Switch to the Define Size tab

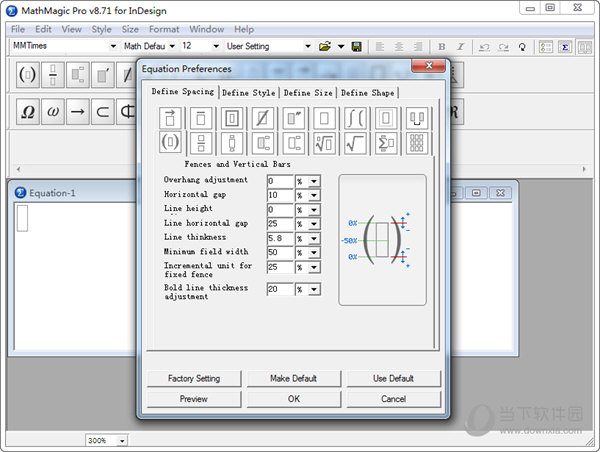point(308,93)
